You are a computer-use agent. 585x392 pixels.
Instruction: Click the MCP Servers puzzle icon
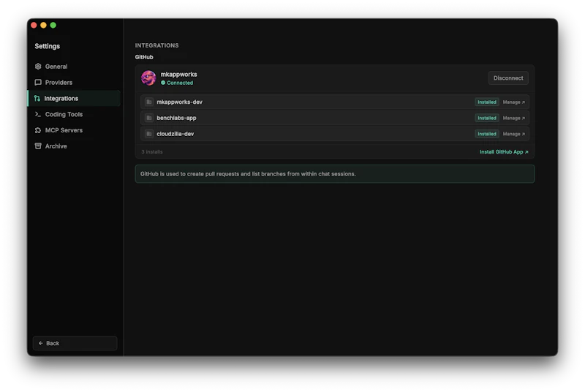(38, 130)
